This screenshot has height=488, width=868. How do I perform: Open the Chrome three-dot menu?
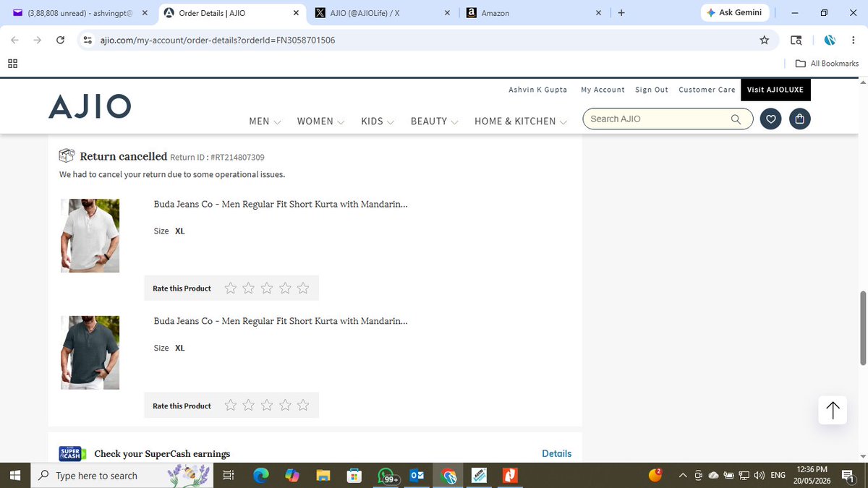[x=854, y=40]
